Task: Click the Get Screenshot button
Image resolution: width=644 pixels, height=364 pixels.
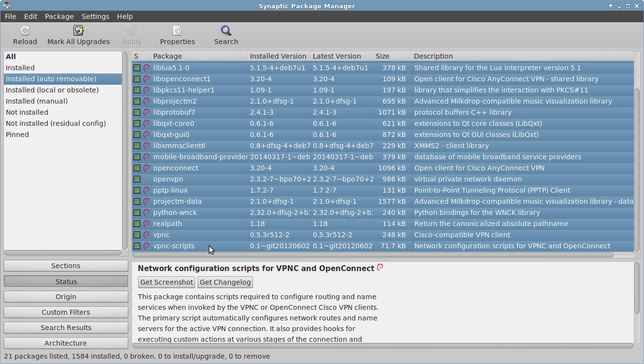Action: pyautogui.click(x=166, y=282)
